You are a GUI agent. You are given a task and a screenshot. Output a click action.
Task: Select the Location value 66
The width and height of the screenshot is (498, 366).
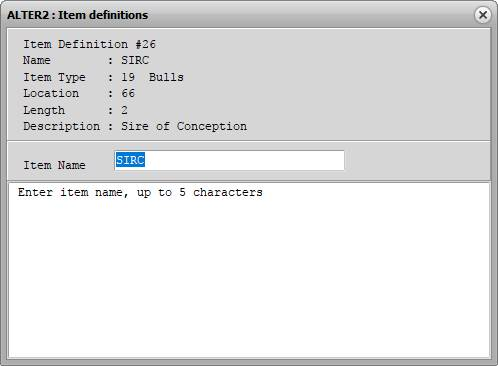coord(128,93)
